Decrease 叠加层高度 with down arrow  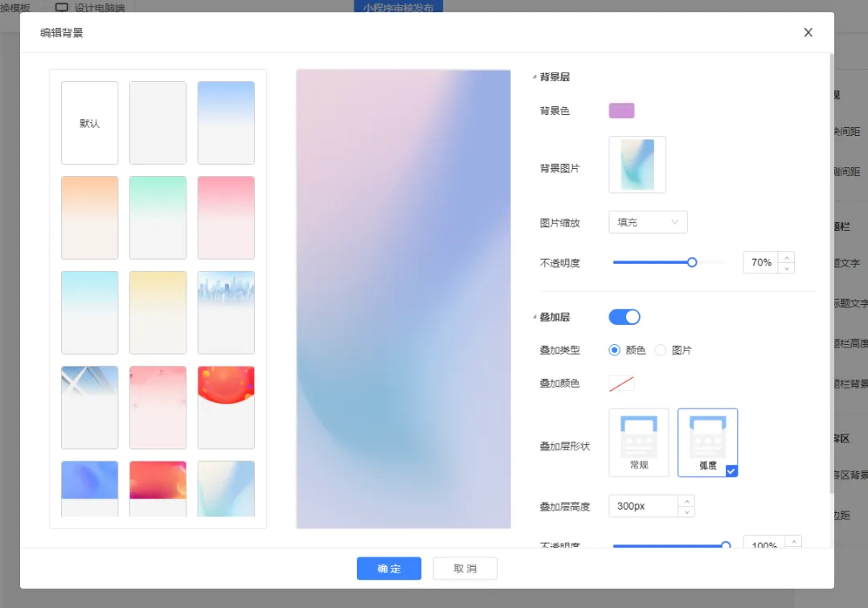(x=686, y=511)
